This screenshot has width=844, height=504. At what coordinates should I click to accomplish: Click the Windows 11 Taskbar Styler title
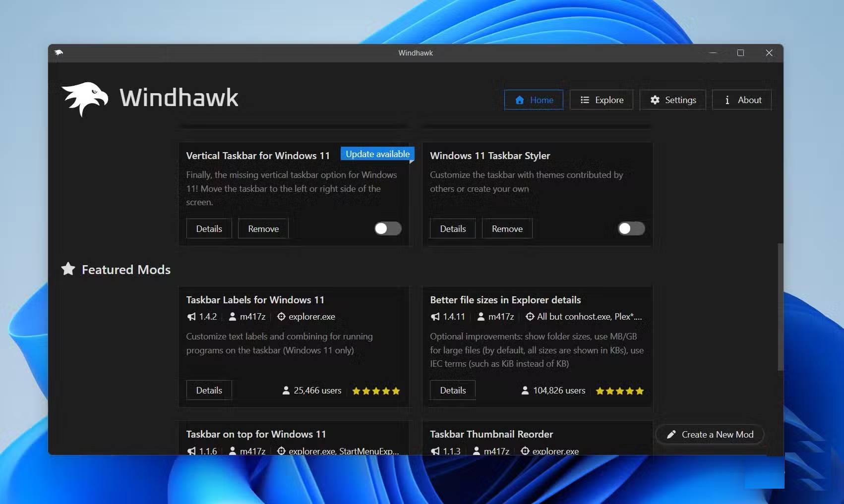[x=490, y=156]
